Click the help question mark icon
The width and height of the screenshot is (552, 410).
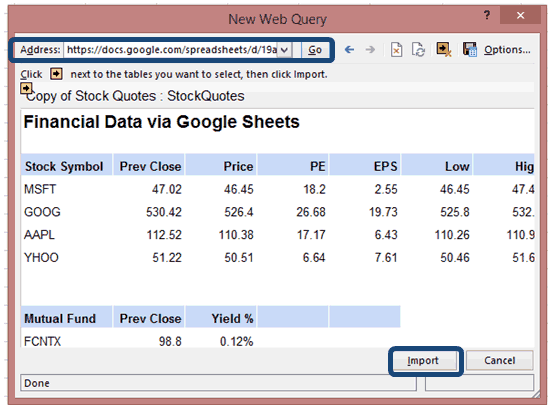tap(487, 15)
